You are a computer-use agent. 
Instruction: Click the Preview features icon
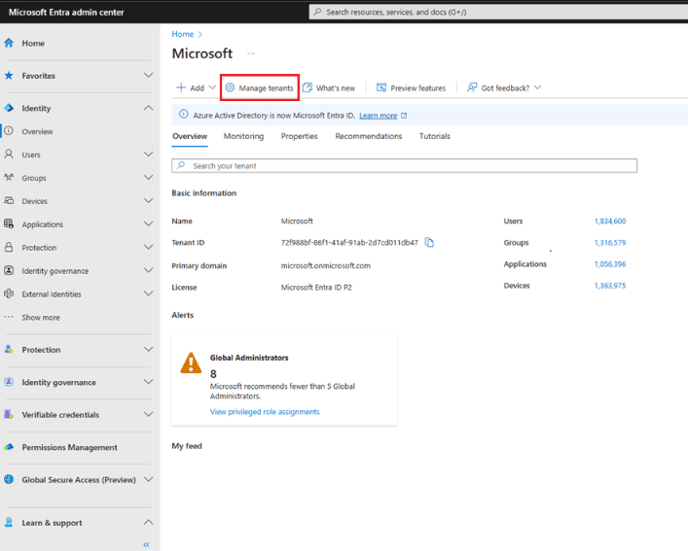382,88
